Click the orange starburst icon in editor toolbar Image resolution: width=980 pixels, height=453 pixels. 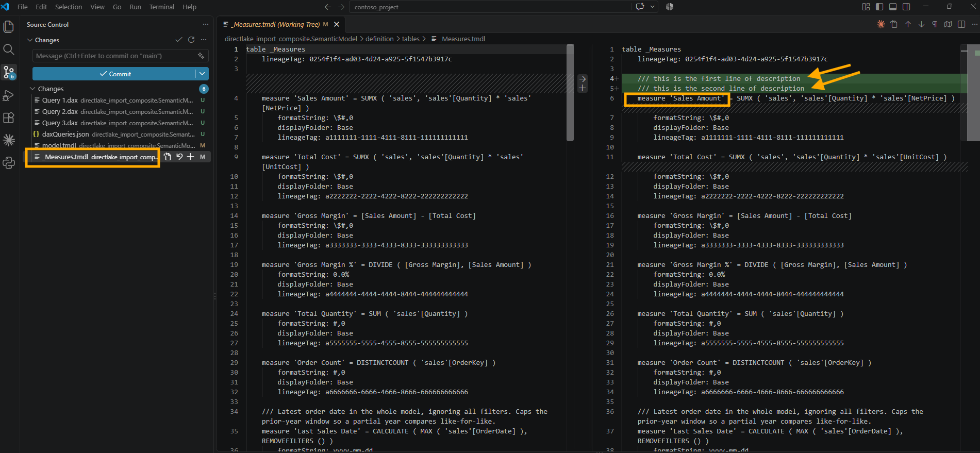tap(881, 24)
